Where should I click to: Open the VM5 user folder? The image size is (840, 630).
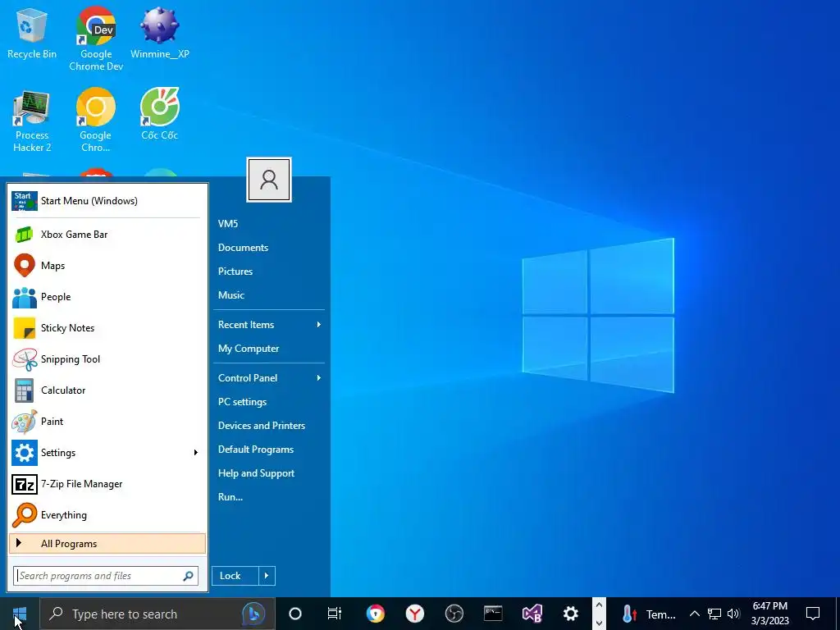(x=228, y=224)
